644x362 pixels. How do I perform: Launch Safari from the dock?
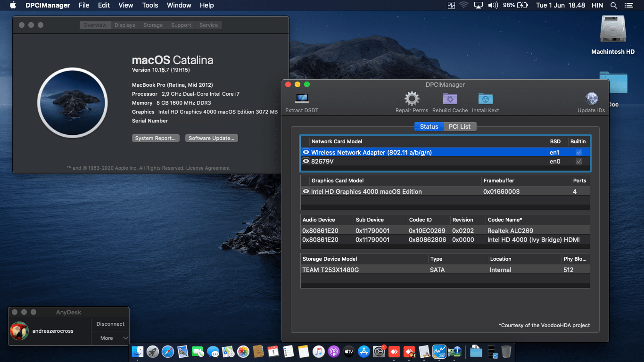pos(168,351)
